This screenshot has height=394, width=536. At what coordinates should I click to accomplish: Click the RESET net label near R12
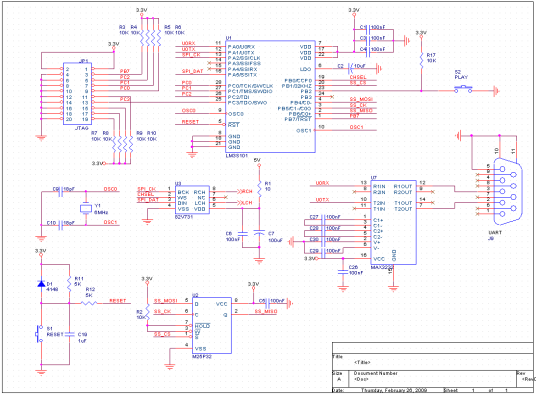click(118, 301)
